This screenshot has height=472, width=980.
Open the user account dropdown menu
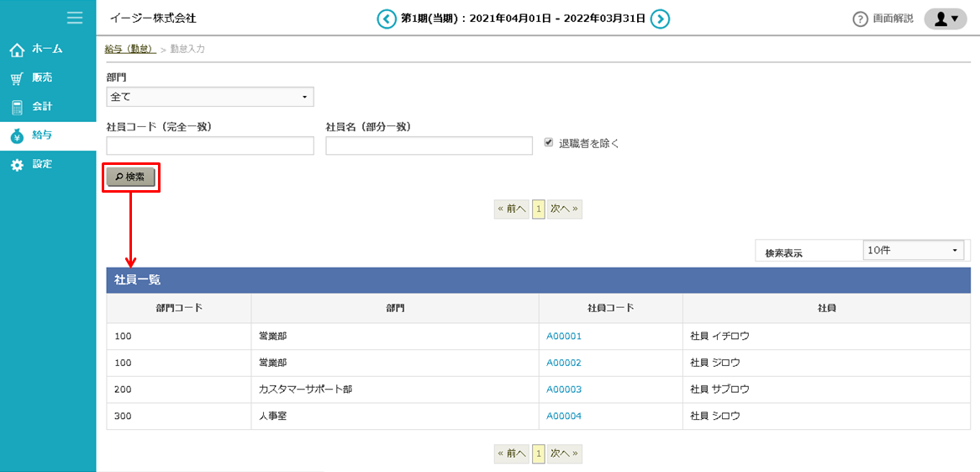coord(946,19)
